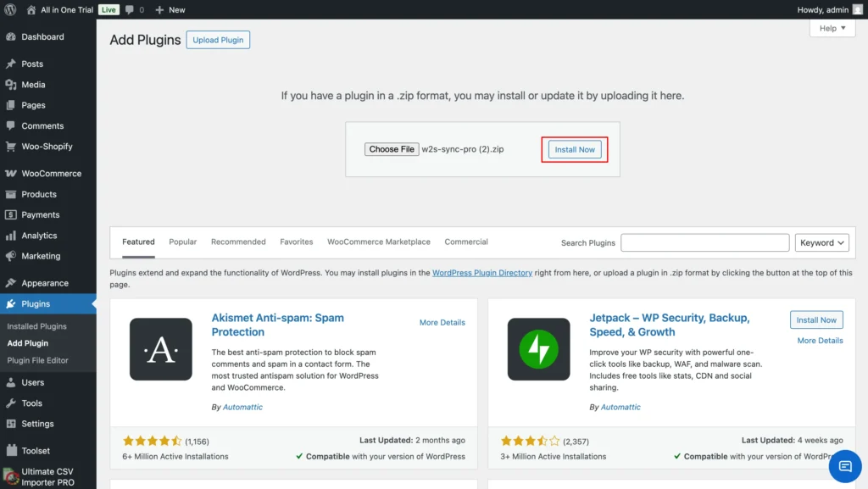Switch to the Popular plugins tab
This screenshot has height=489, width=868.
[x=182, y=242]
